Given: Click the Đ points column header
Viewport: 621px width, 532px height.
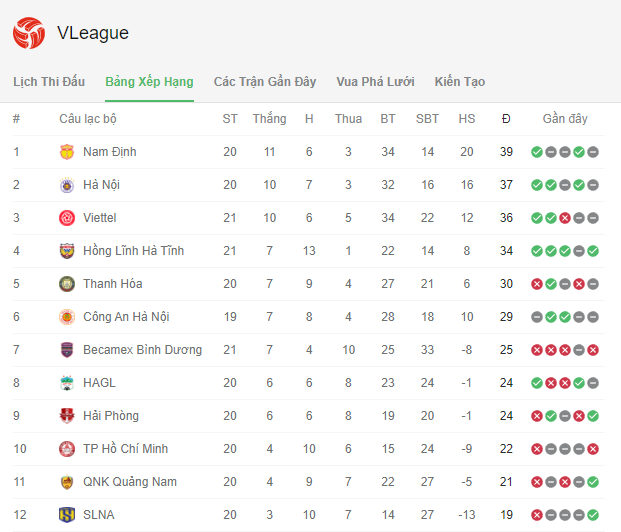Looking at the screenshot, I should pos(506,119).
